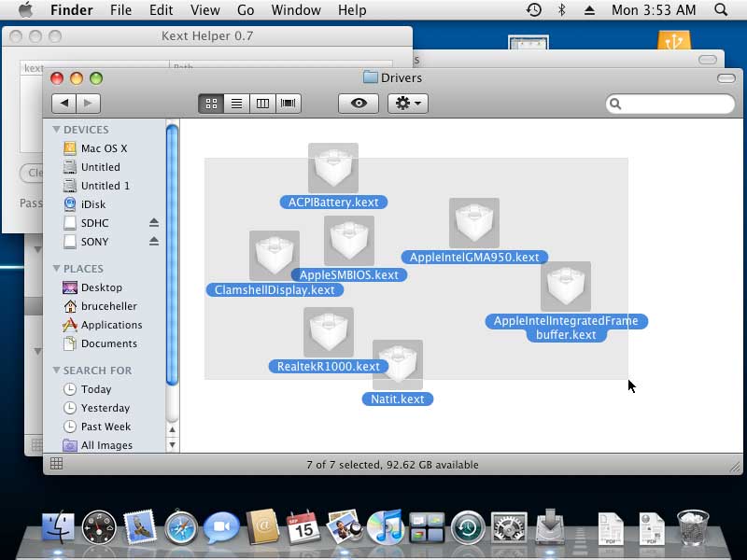Open Address Book from the Dock
The width and height of the screenshot is (747, 560).
262,527
